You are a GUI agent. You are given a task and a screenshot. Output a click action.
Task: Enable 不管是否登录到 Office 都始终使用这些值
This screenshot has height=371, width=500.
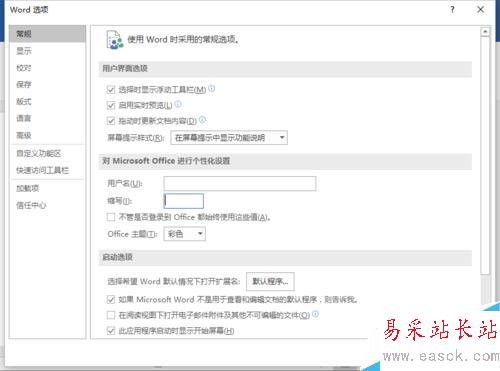[111, 217]
